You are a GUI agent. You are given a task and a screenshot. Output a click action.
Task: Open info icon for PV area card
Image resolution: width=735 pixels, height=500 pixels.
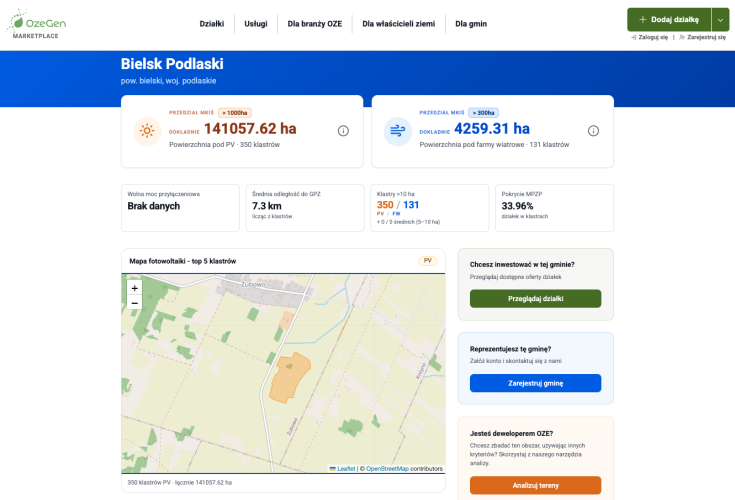coord(343,131)
